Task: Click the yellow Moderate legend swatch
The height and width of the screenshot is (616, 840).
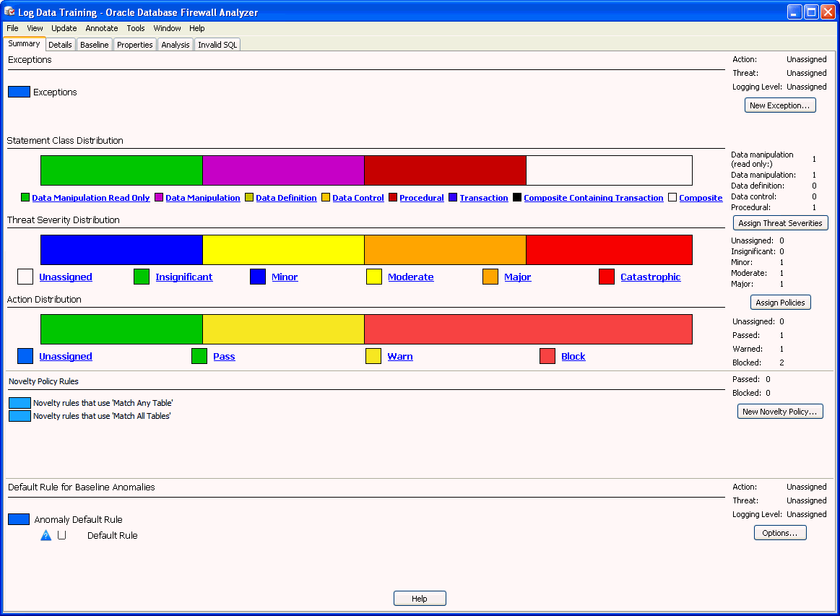Action: (374, 277)
